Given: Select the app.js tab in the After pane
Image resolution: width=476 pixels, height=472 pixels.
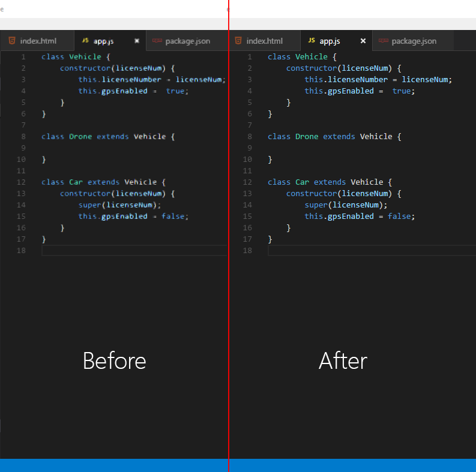Looking at the screenshot, I should coord(336,41).
